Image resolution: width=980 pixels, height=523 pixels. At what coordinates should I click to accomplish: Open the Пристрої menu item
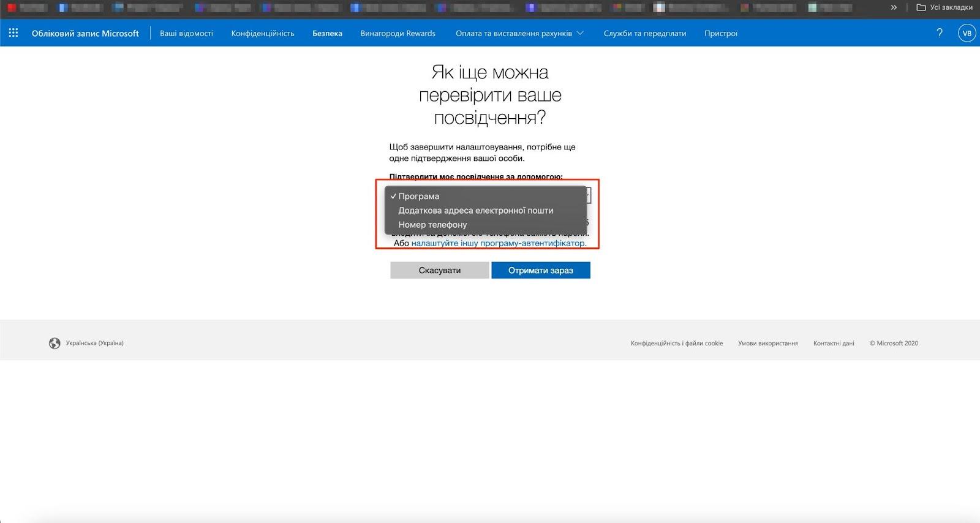point(720,33)
